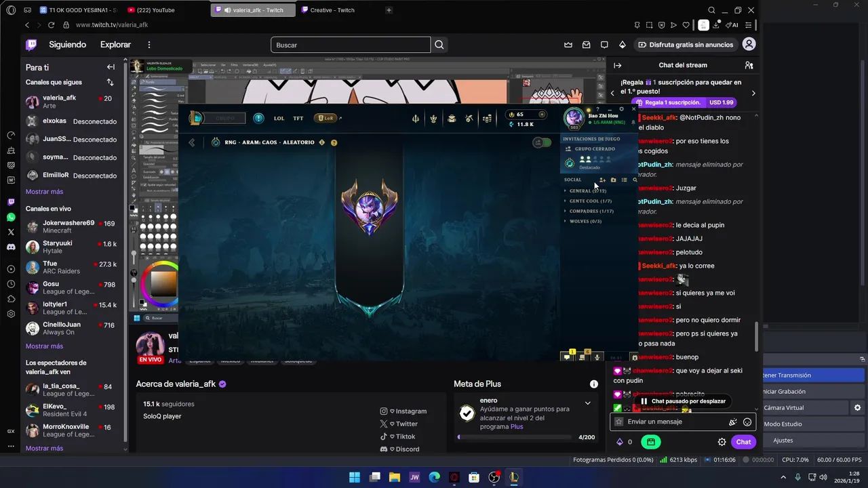This screenshot has height=488, width=868.
Task: Collapse the Para ti sidebar
Action: pos(111,67)
